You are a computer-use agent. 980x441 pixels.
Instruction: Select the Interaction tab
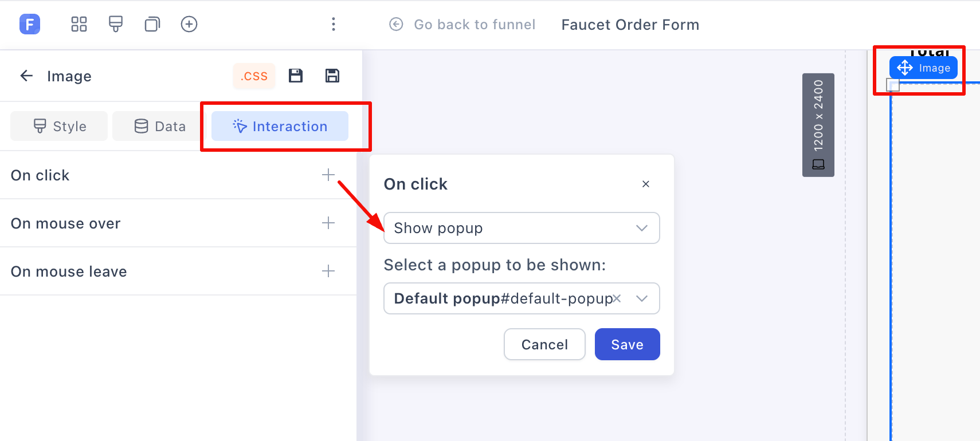(280, 126)
